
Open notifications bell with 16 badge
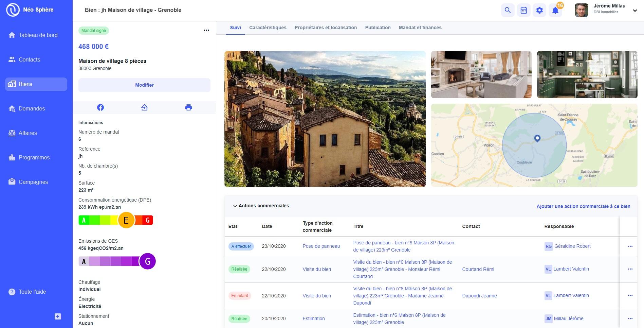click(x=555, y=10)
